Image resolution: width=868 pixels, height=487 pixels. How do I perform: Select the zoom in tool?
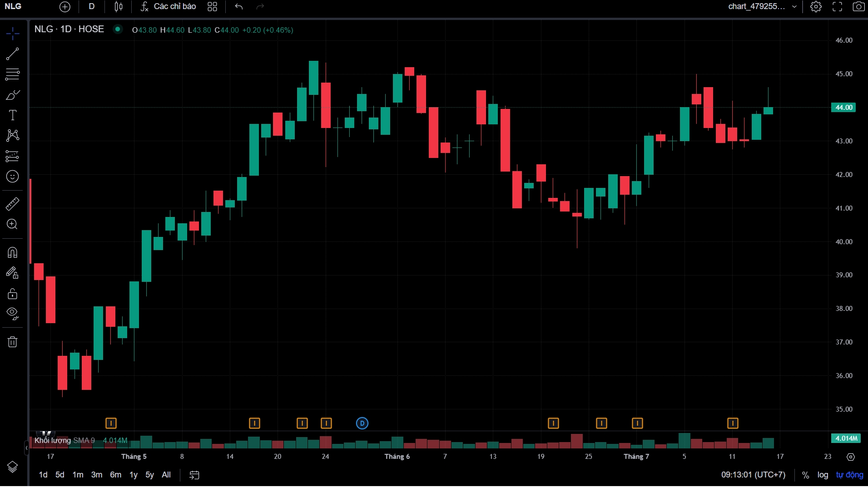(x=13, y=224)
